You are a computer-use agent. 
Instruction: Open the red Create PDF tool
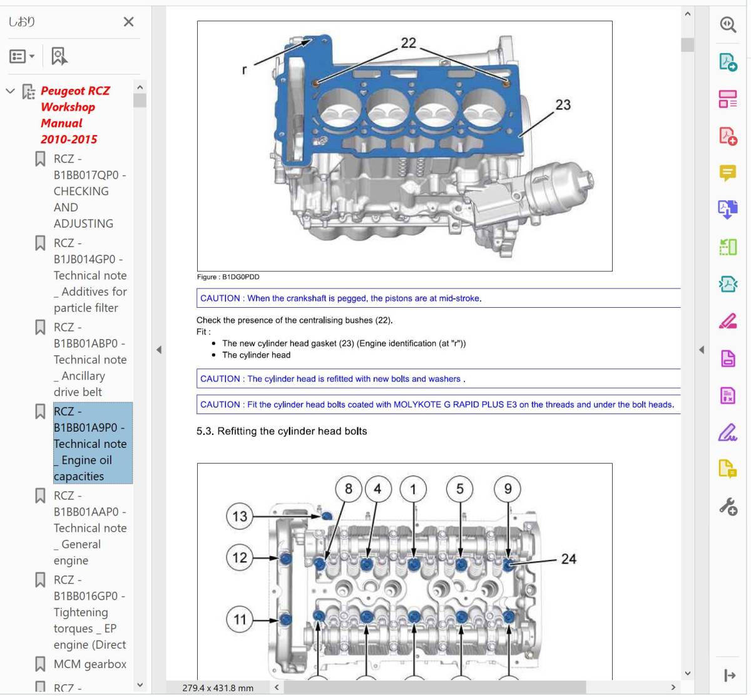[727, 136]
